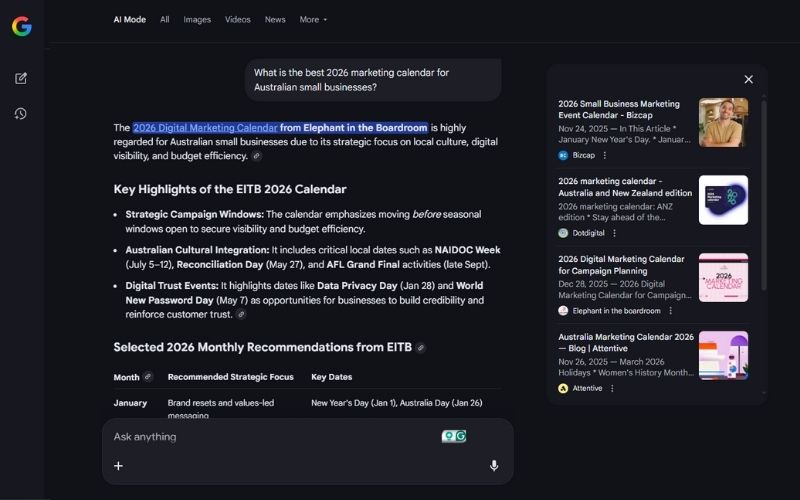Switch to the News tab
800x500 pixels.
pyautogui.click(x=275, y=19)
